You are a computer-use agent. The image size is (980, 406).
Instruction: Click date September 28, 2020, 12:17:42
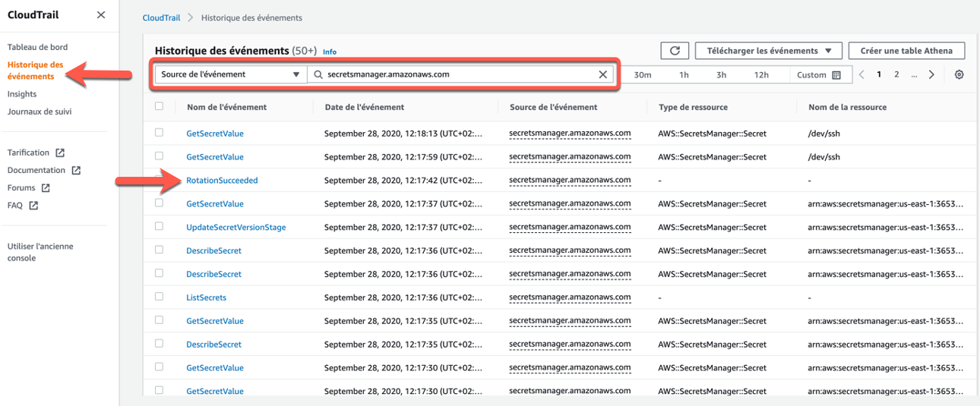point(403,181)
